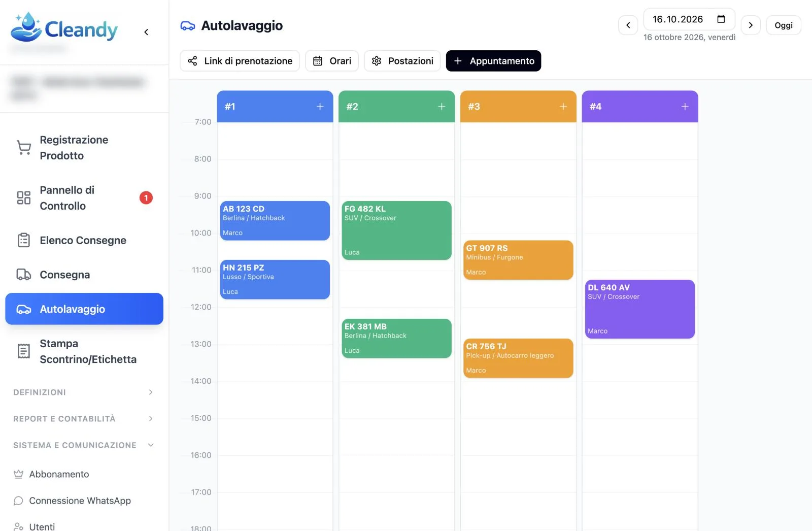
Task: Collapse SISTEMA E COMUNICAZIONE section
Action: click(x=84, y=445)
